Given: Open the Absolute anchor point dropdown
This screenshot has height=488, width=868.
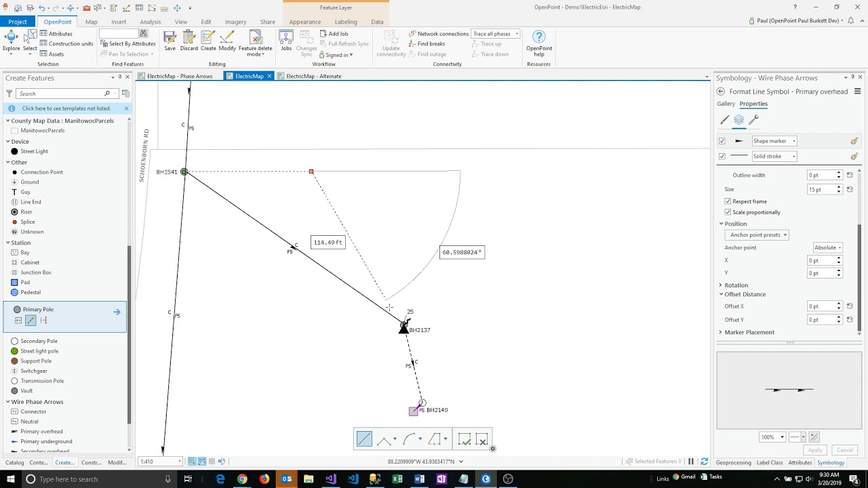Looking at the screenshot, I should (828, 247).
